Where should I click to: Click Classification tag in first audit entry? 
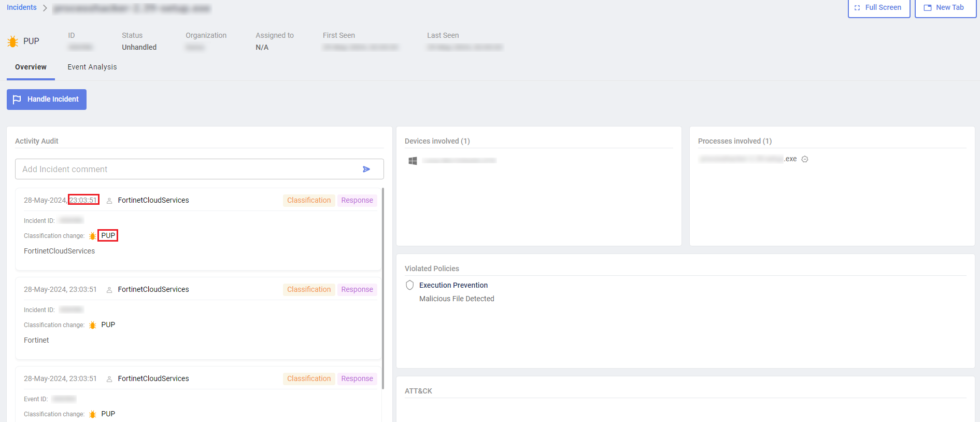[x=309, y=200]
